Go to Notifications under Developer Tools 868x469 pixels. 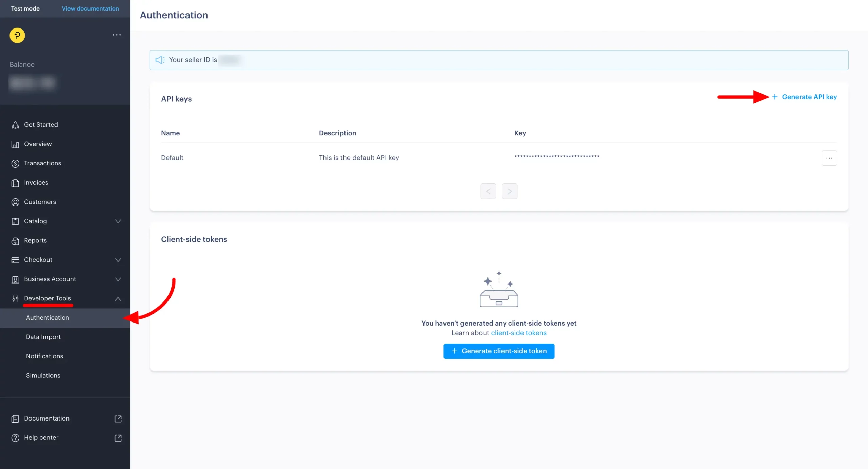(x=44, y=356)
